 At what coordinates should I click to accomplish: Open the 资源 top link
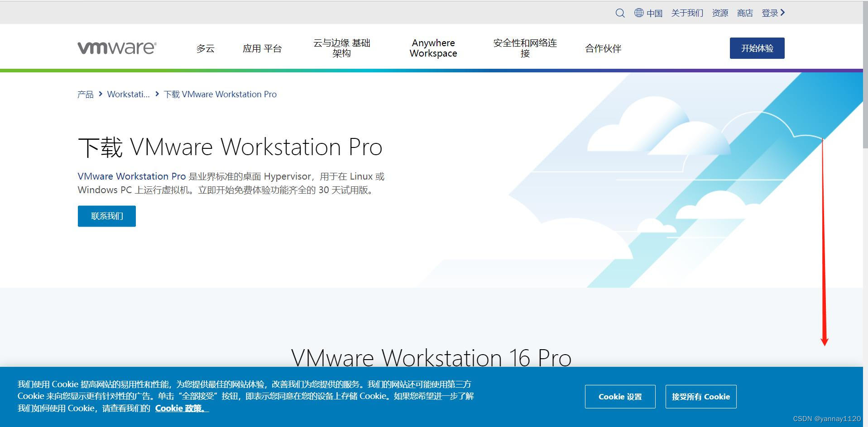[720, 13]
